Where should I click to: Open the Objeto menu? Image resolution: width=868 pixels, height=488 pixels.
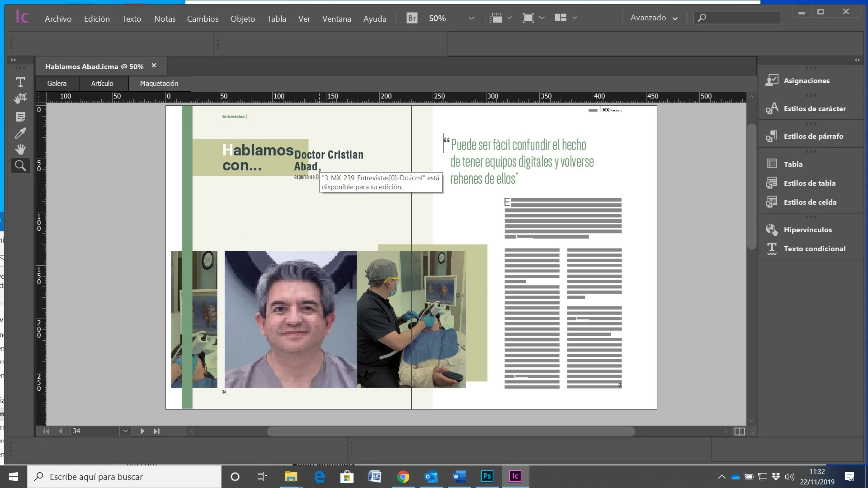coord(242,19)
